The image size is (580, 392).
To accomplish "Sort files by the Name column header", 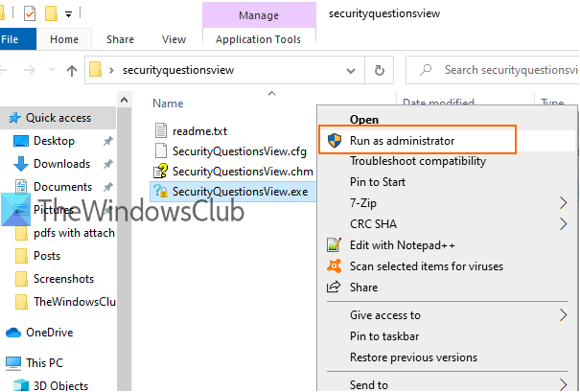I will (x=168, y=103).
